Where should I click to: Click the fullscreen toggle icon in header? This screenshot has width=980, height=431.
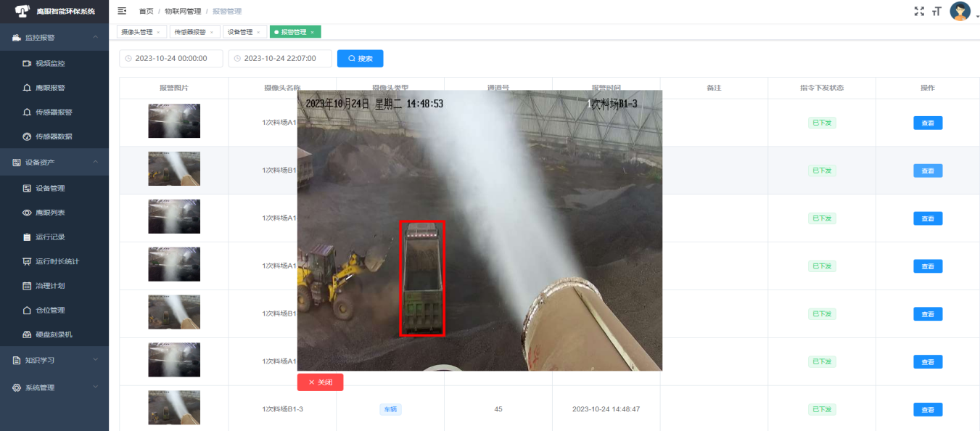pos(919,11)
